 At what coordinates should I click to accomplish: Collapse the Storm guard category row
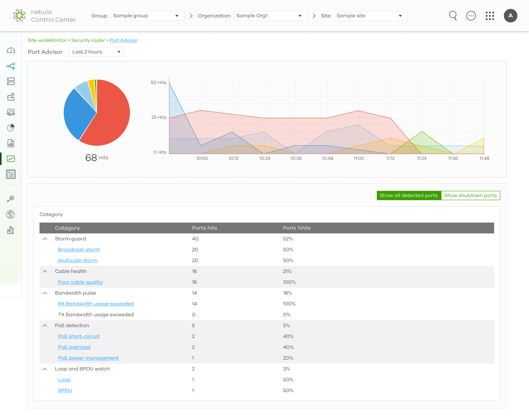point(45,239)
